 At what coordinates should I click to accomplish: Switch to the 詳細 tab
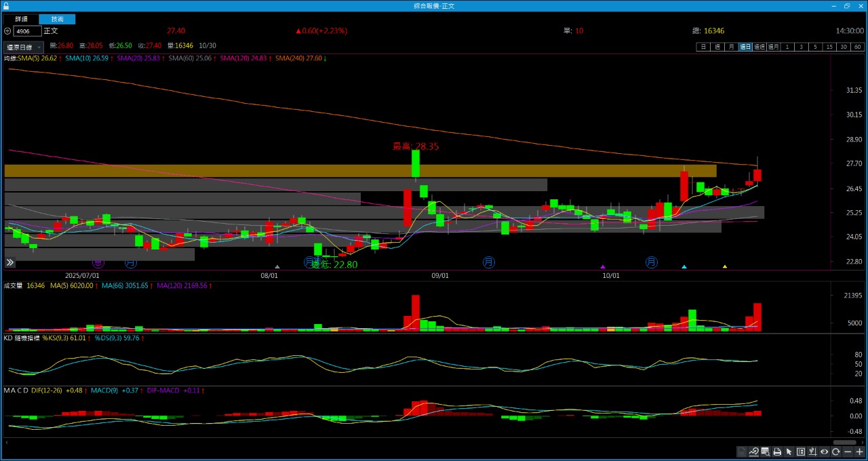(x=22, y=19)
